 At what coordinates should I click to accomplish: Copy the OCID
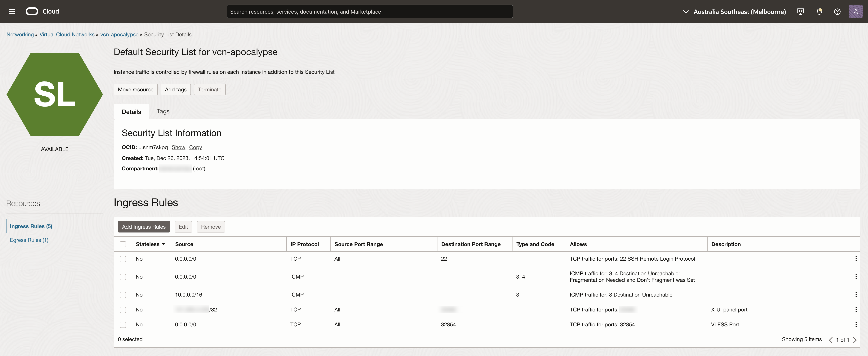coord(195,147)
